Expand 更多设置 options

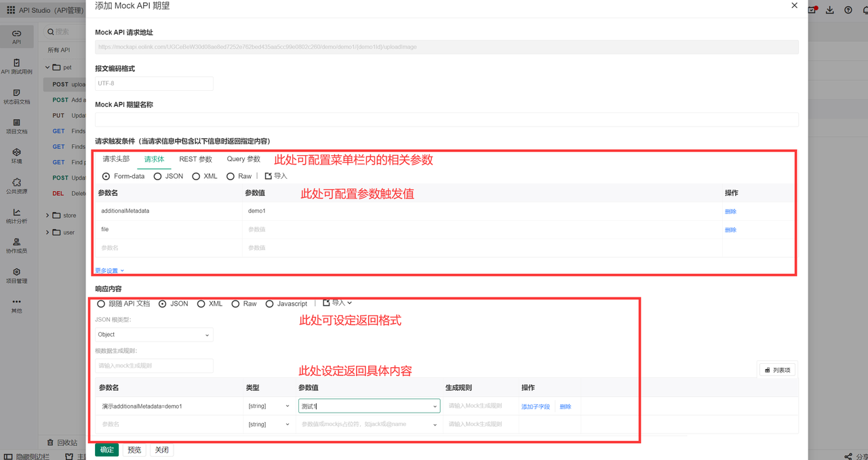click(110, 270)
